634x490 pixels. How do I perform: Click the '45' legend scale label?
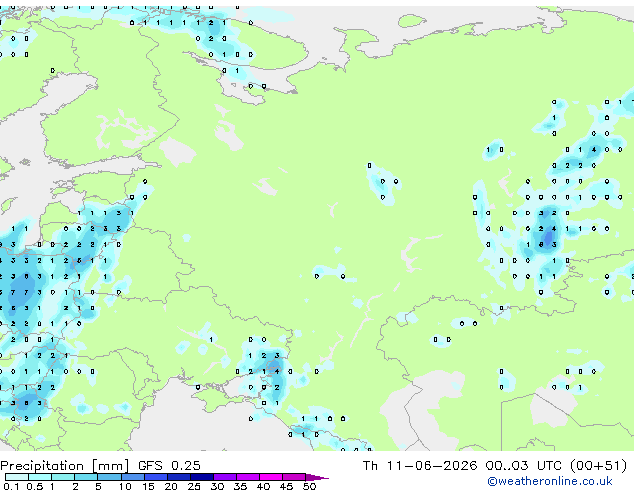pos(286,486)
